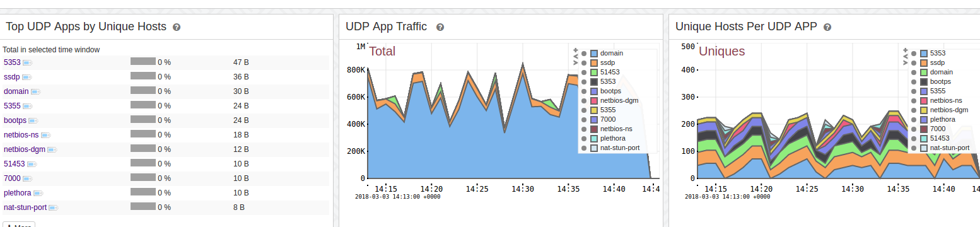The width and height of the screenshot is (980, 227).
Task: Click green domain swatch in Unique Hosts legend
Action: tap(924, 73)
